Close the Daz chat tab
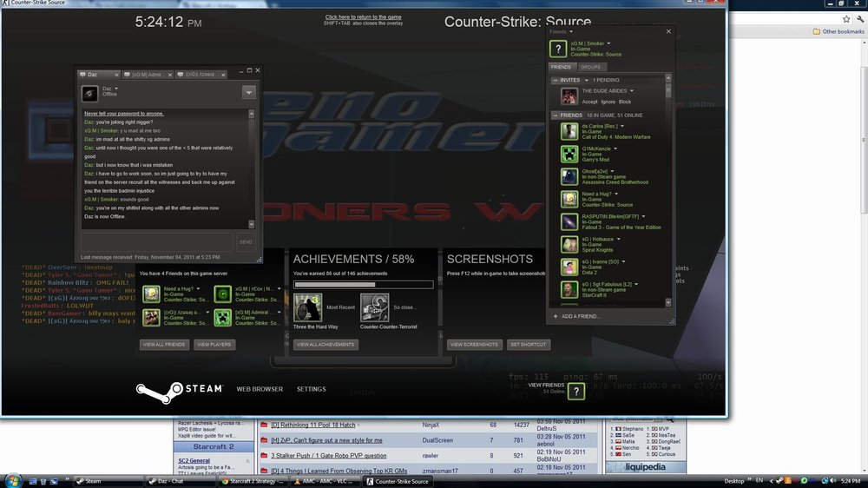The height and width of the screenshot is (488, 868). 116,75
